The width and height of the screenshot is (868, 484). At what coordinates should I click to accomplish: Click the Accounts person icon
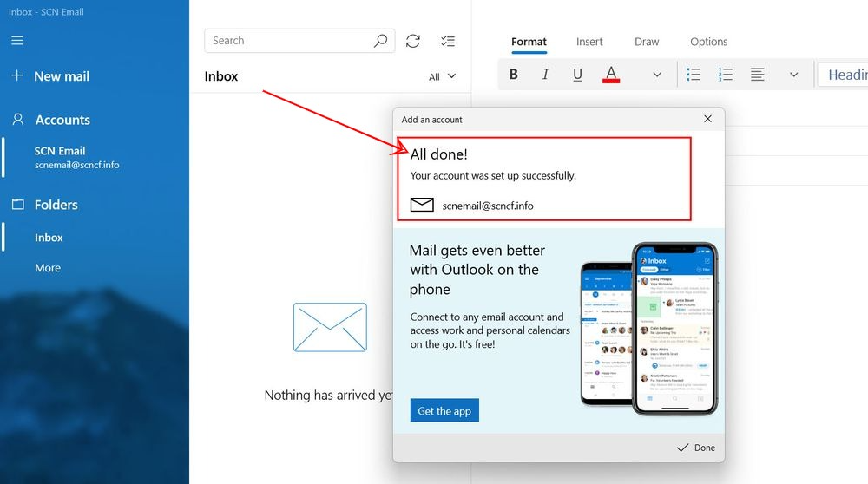click(17, 120)
